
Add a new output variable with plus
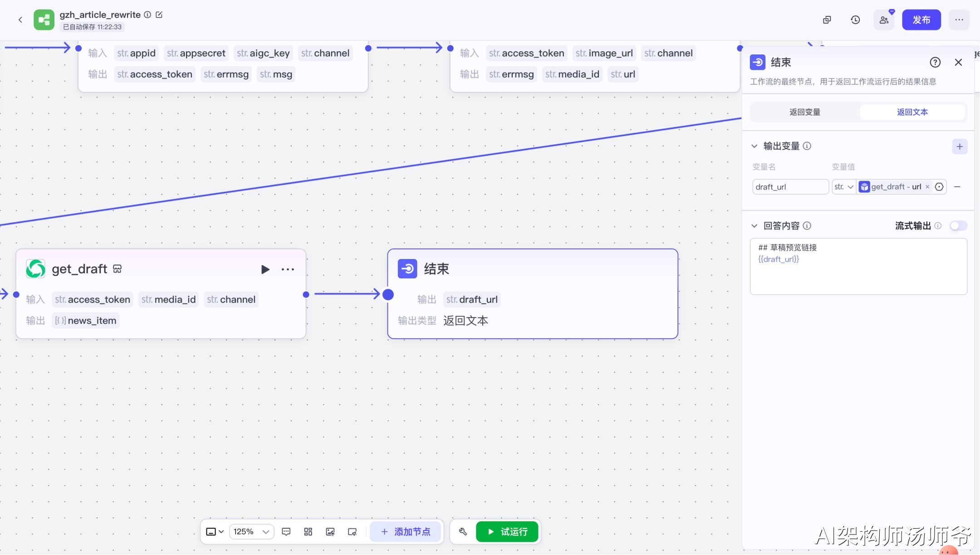click(x=960, y=147)
